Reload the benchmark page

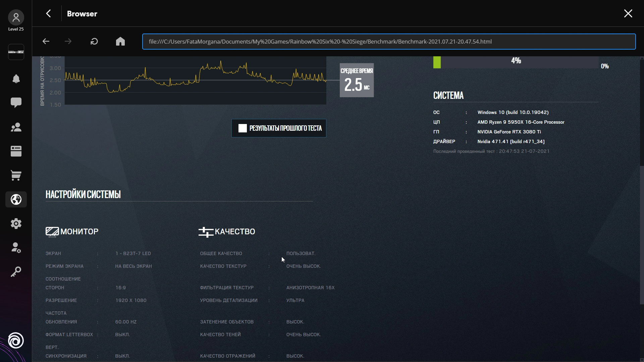tap(94, 42)
